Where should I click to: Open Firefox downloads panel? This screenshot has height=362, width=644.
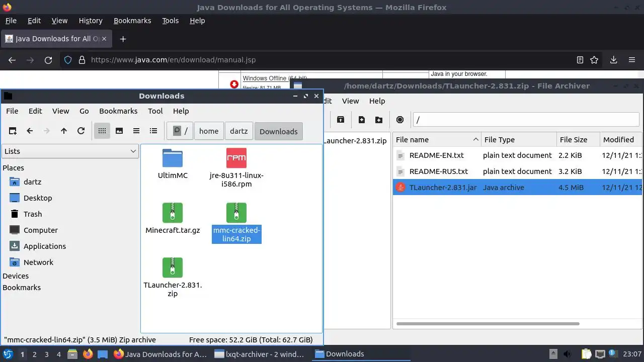[613, 60]
